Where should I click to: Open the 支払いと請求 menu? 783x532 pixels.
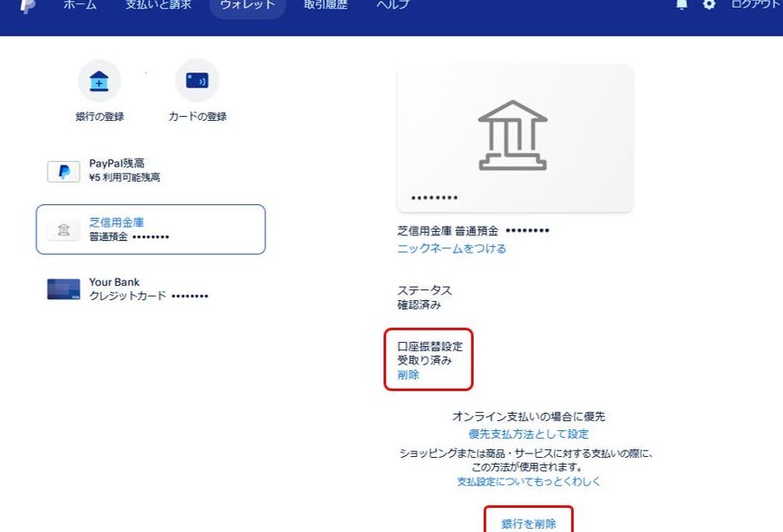pos(158,5)
